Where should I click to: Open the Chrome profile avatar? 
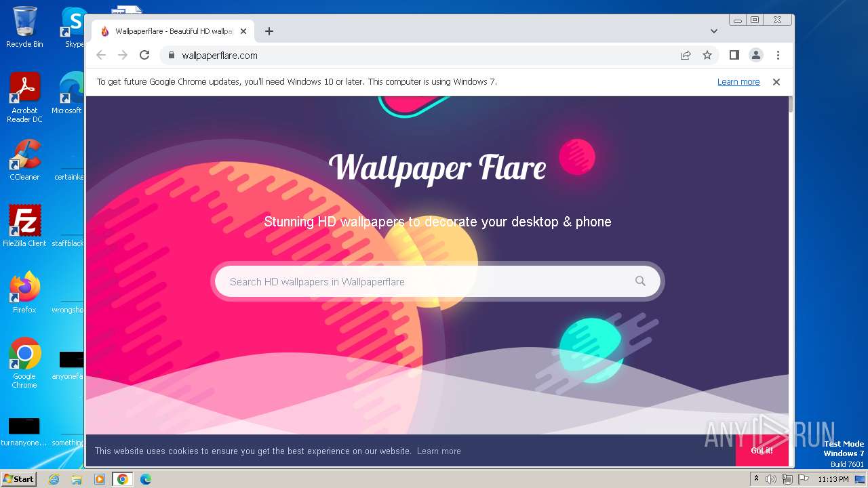click(756, 55)
